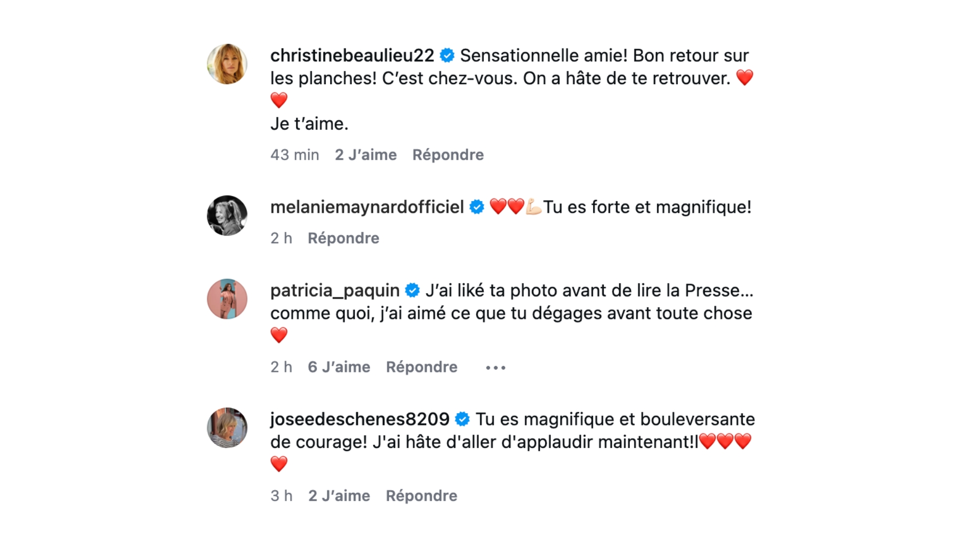Viewport: 980px width, 551px height.
Task: Click Répondre under joseedeschenes8209's comment
Action: pos(421,495)
